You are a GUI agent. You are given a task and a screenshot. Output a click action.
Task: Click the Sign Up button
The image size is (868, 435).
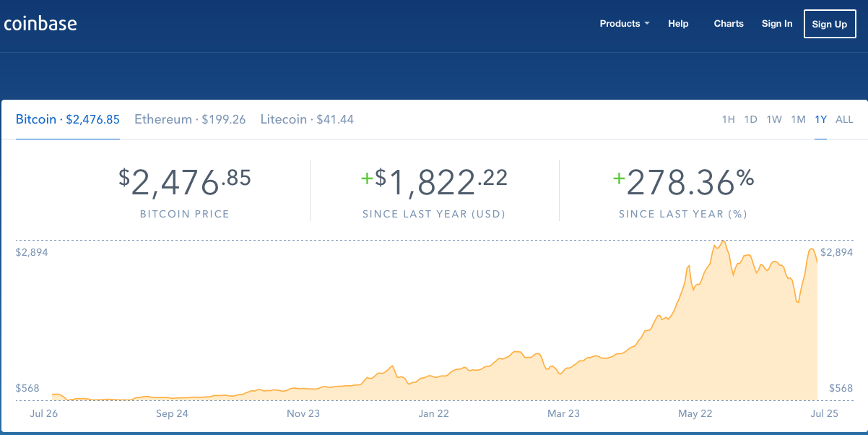click(x=830, y=24)
